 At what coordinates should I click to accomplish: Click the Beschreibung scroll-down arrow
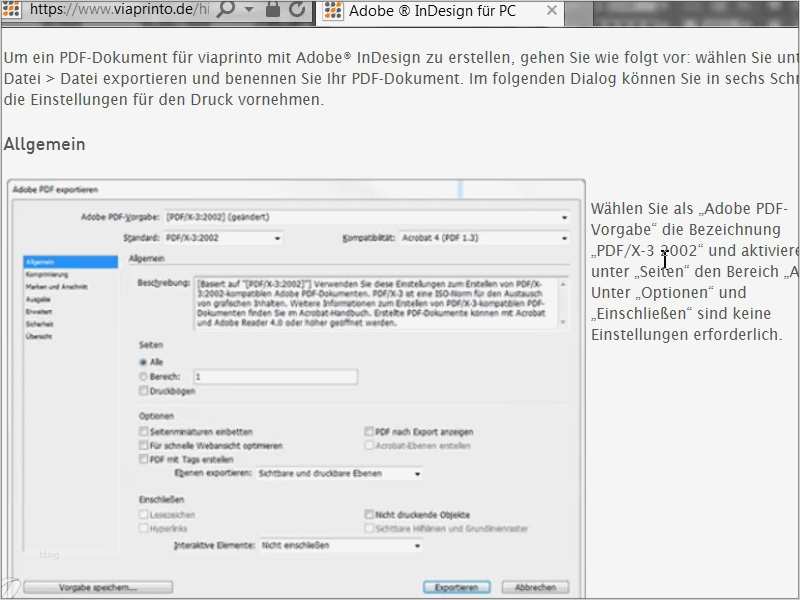563,322
